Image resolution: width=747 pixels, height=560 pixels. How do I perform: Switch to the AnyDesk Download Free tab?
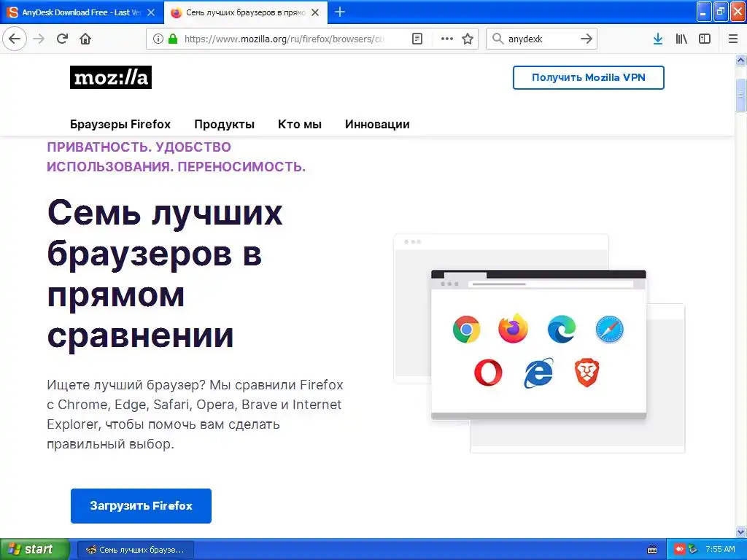pyautogui.click(x=82, y=12)
